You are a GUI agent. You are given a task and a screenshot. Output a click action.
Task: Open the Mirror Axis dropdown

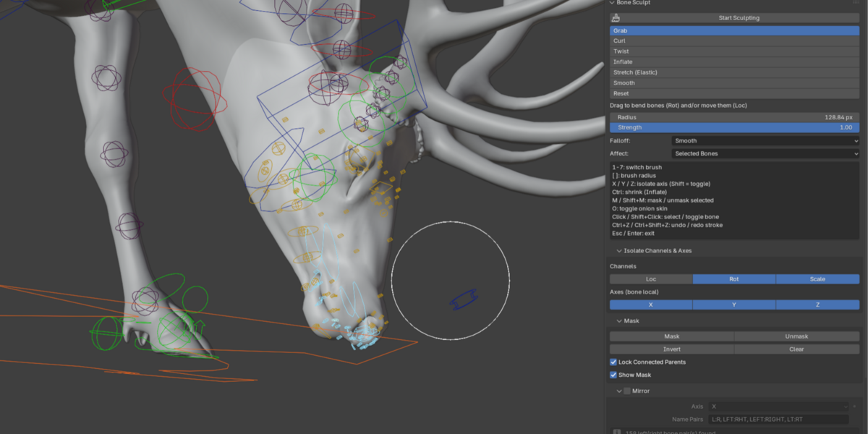coord(778,407)
